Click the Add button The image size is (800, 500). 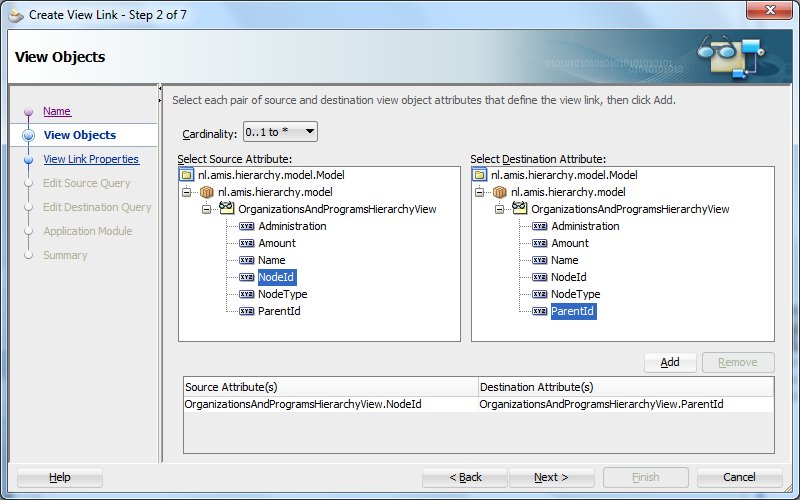[670, 362]
